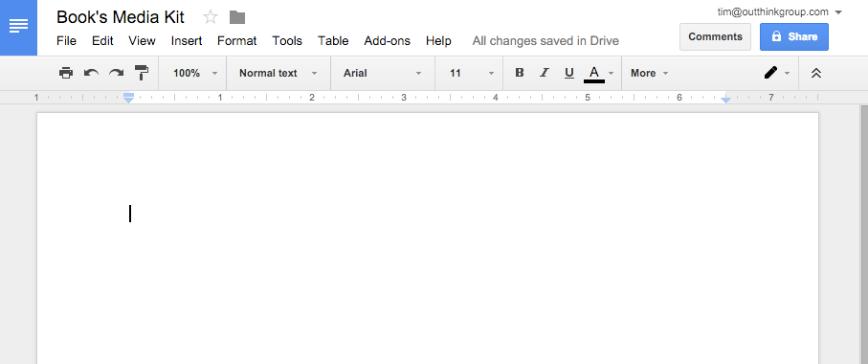The width and height of the screenshot is (868, 364).
Task: Open the File menu
Action: tap(66, 41)
